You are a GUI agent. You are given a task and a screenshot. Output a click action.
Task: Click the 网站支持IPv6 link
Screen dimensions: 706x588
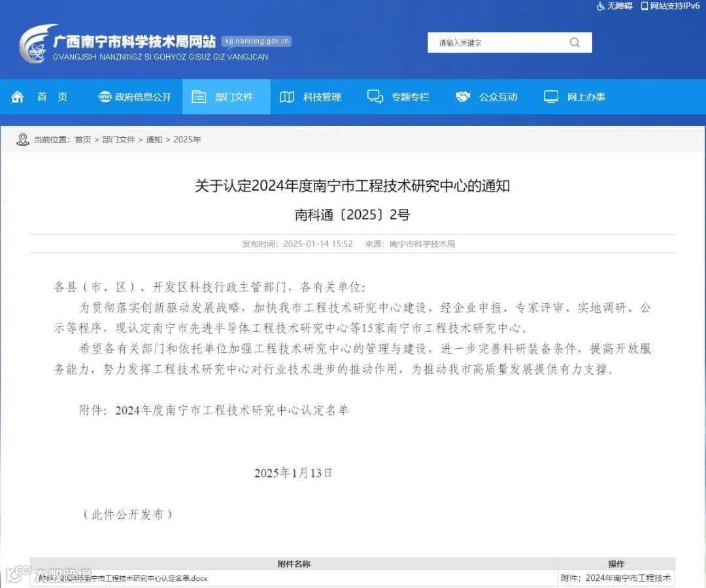pyautogui.click(x=675, y=7)
